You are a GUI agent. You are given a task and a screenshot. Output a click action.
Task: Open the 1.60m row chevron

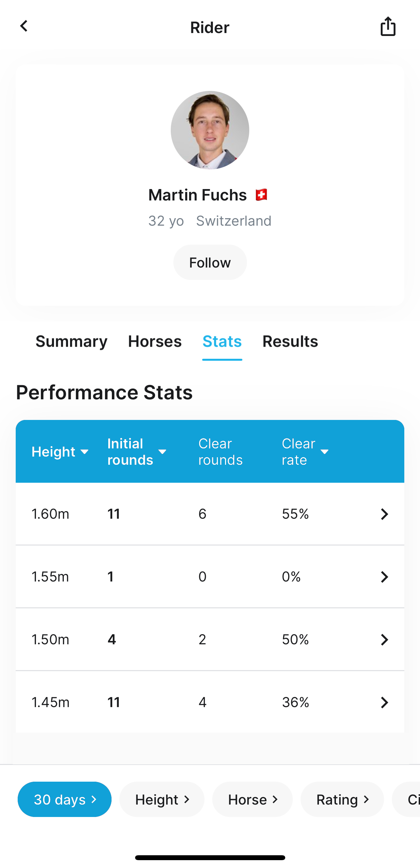tap(384, 514)
